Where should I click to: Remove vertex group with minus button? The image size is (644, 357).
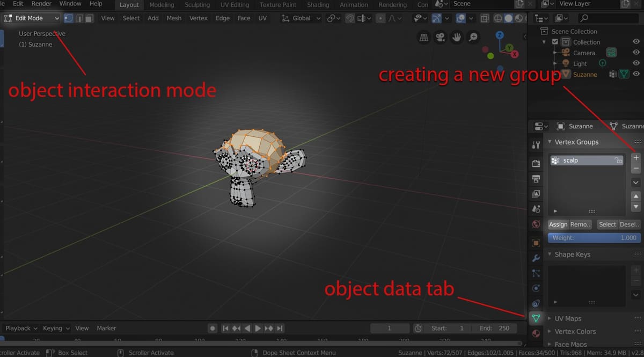click(x=636, y=169)
